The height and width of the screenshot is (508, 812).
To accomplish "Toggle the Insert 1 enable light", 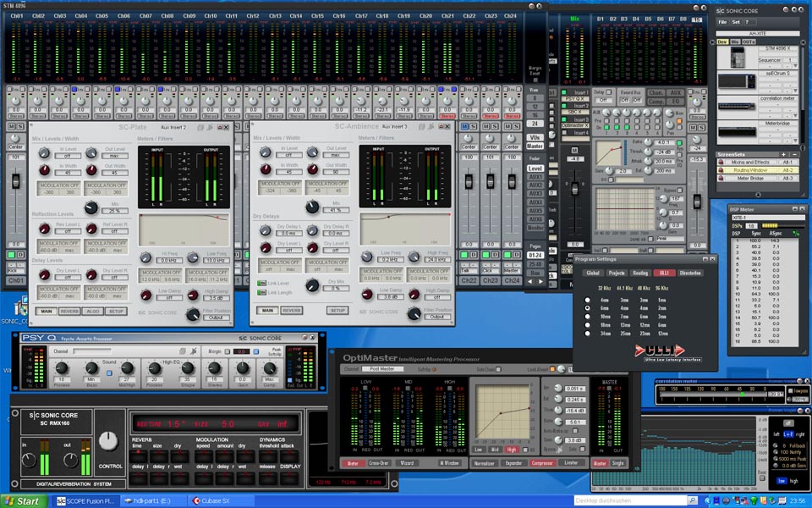I will click(x=564, y=92).
